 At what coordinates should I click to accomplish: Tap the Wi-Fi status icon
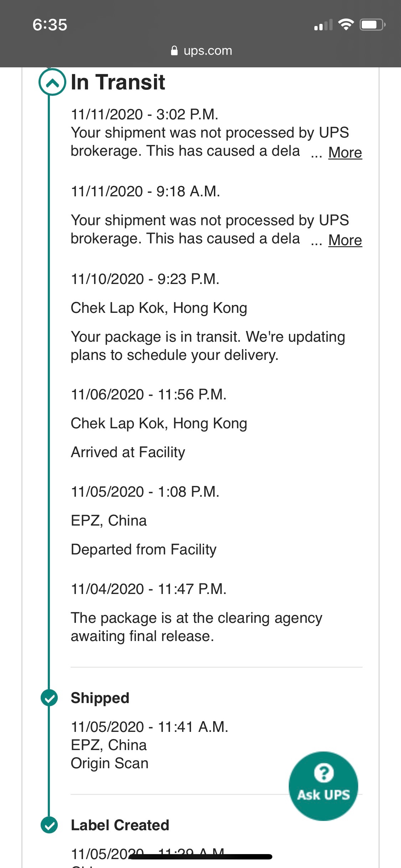(346, 25)
